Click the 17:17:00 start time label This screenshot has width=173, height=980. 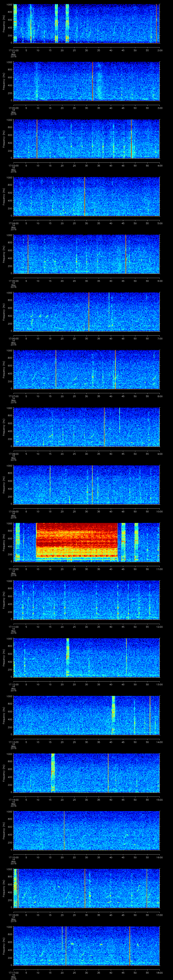click(x=13, y=973)
